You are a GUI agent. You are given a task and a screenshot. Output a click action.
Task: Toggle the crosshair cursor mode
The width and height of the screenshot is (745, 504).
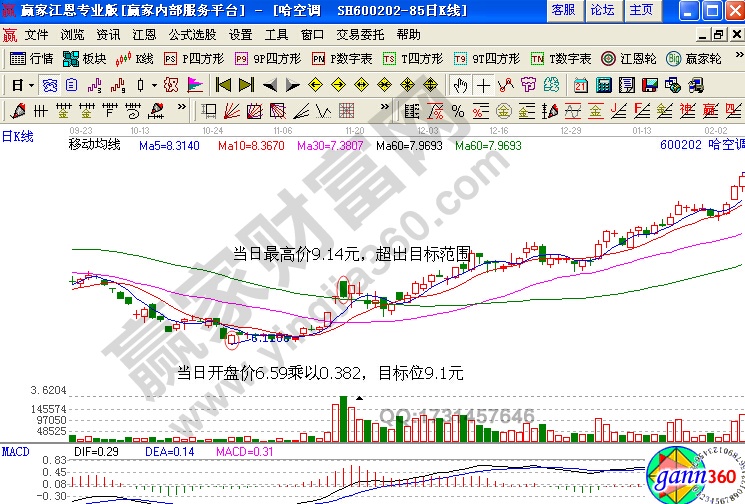coord(483,84)
